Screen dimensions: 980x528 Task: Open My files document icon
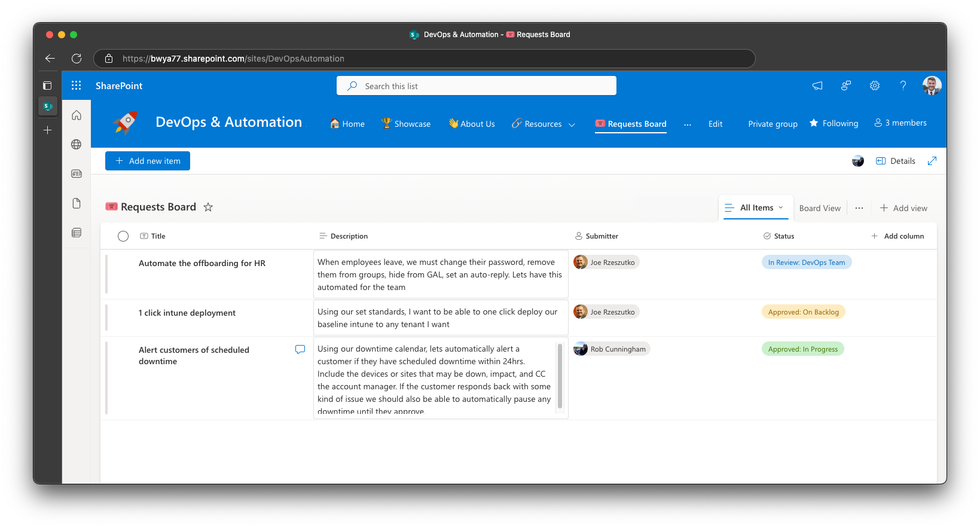pos(77,203)
